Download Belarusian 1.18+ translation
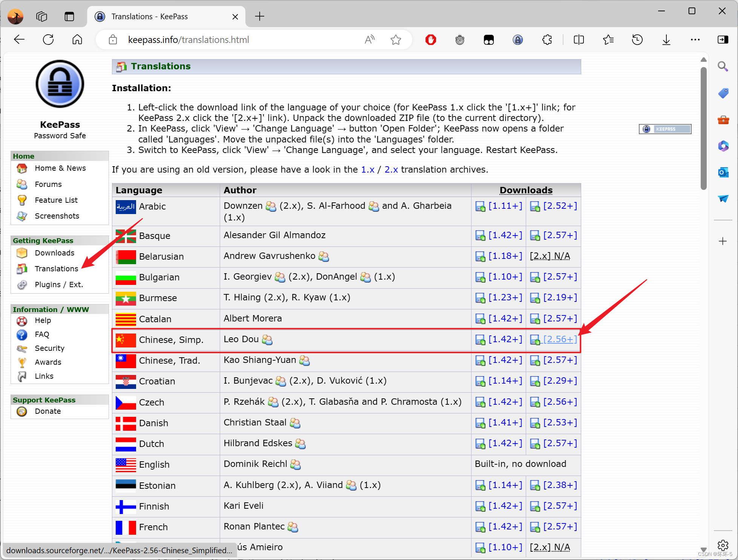This screenshot has height=560, width=738. tap(505, 256)
